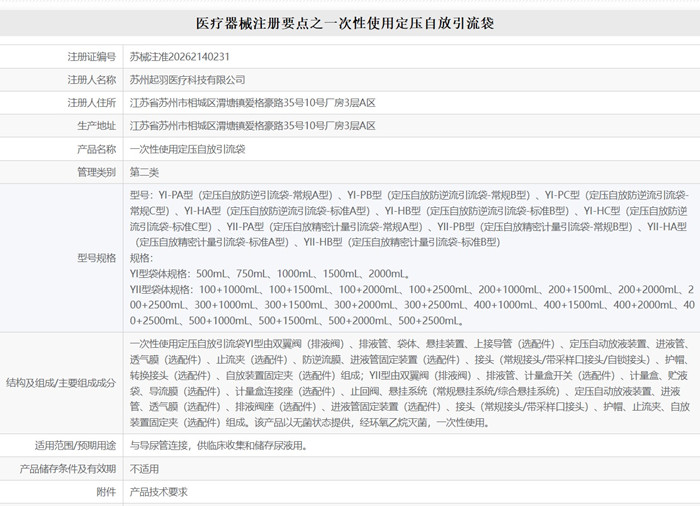This screenshot has height=506, width=700.
Task: Click the label 注册证编号
Action: (x=92, y=57)
